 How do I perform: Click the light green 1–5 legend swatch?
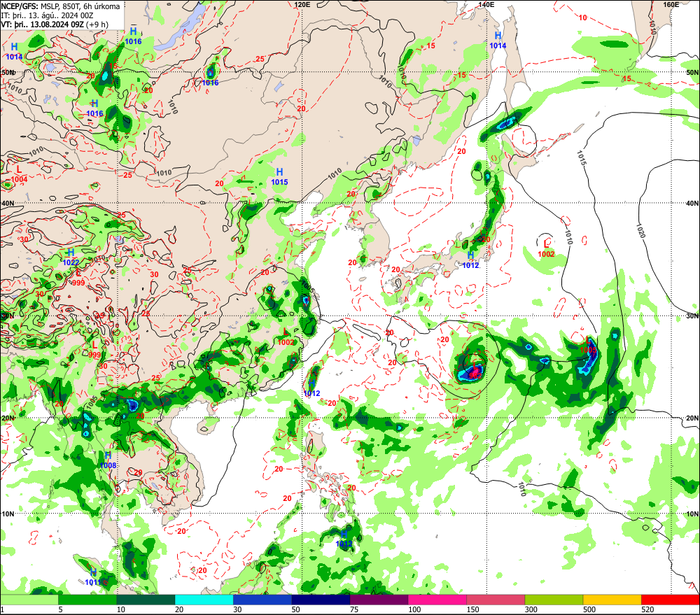click(x=29, y=600)
